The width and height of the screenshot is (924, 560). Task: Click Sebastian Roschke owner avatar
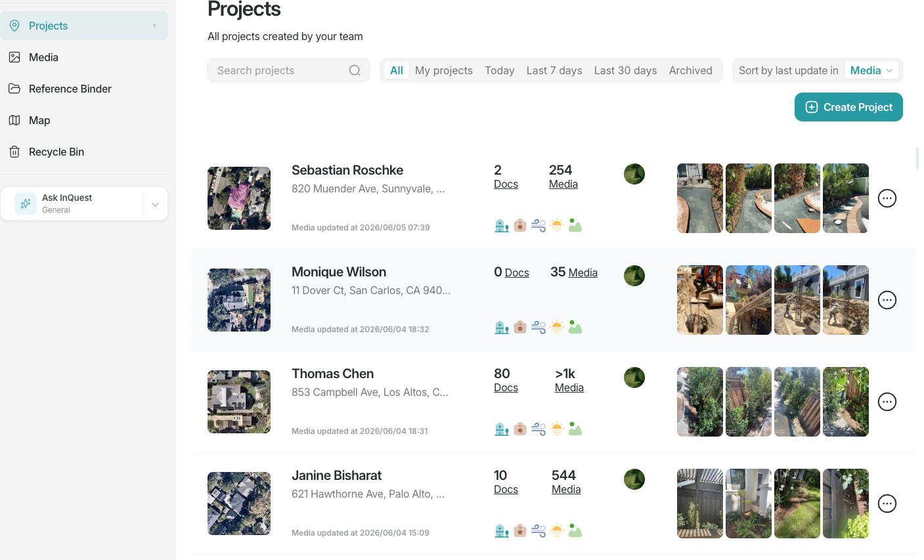tap(634, 174)
